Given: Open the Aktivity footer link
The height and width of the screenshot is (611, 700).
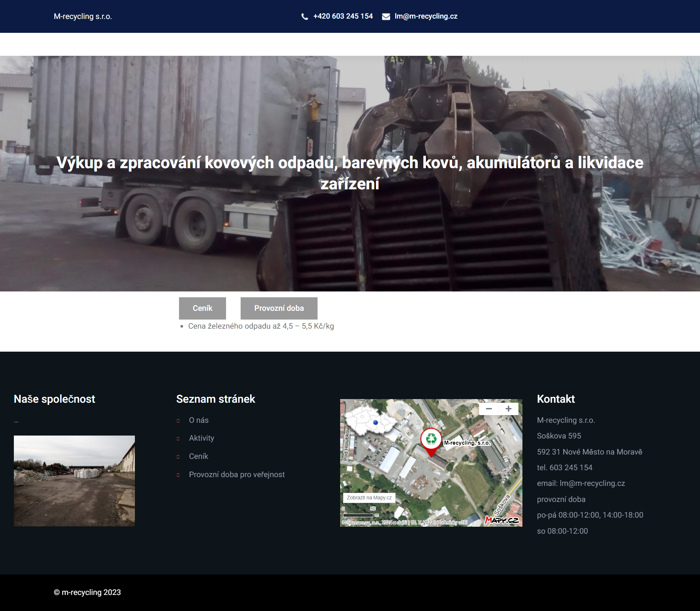Looking at the screenshot, I should [x=201, y=438].
